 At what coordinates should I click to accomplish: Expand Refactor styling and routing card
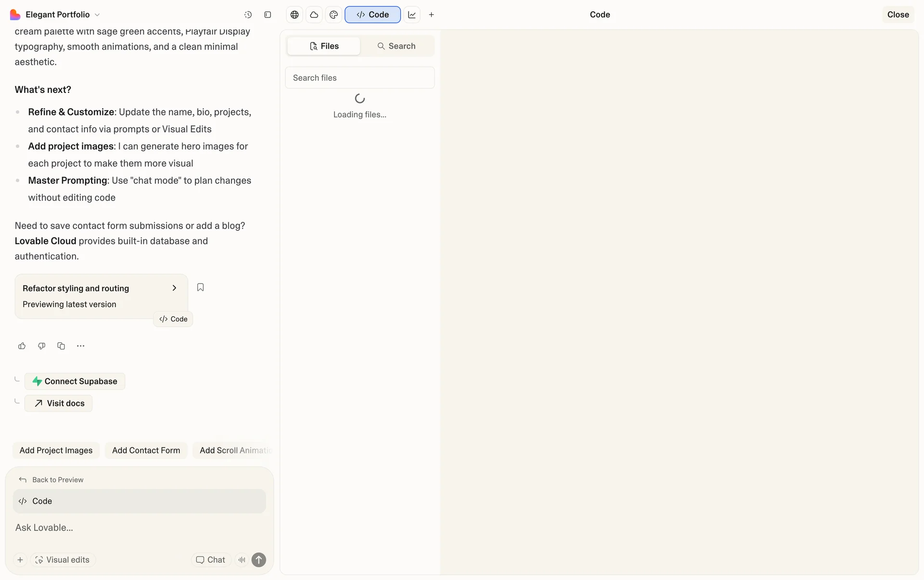(174, 288)
